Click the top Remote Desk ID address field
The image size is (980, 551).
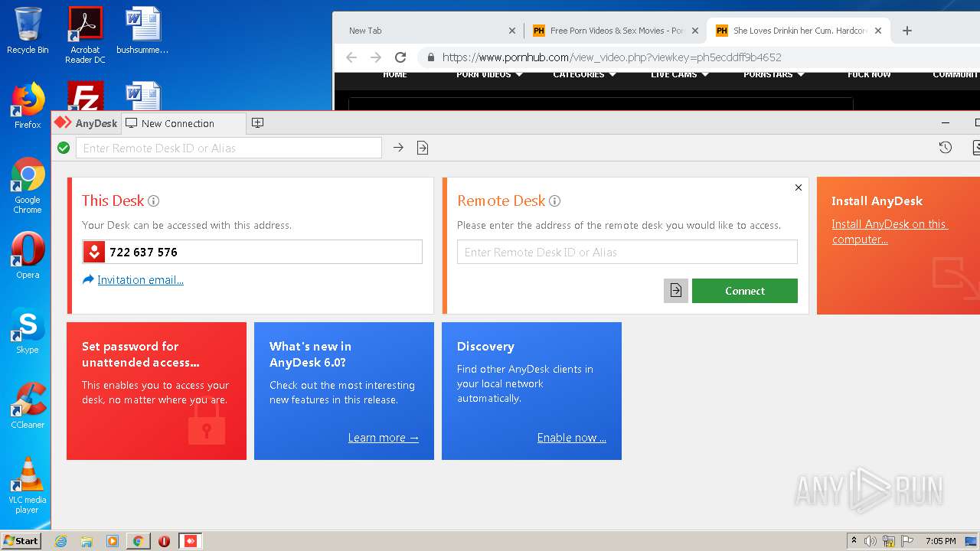tap(228, 148)
